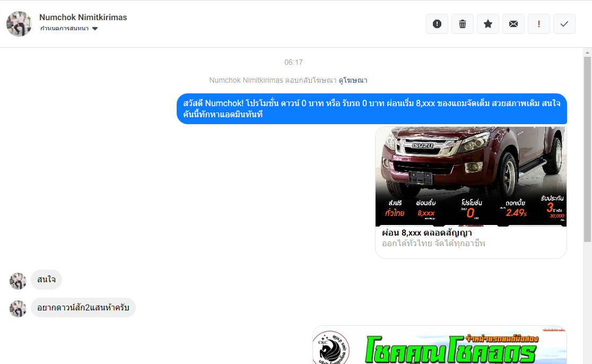Star this conversation as followed up
The height and width of the screenshot is (364, 592).
click(488, 24)
